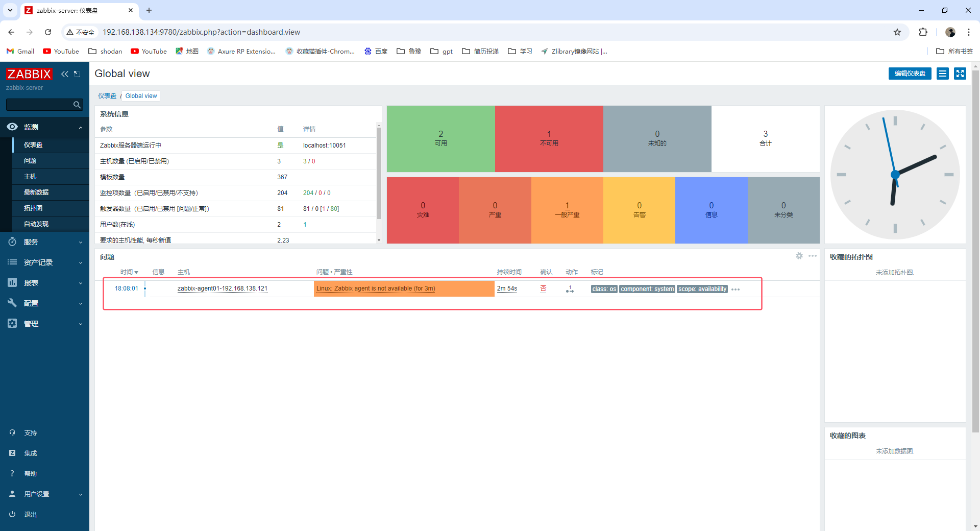Click the sidebar search magnifier icon
The height and width of the screenshot is (531, 980).
77,105
